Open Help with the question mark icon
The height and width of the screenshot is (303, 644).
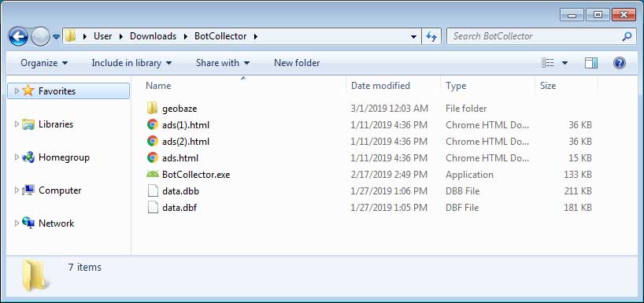click(620, 63)
